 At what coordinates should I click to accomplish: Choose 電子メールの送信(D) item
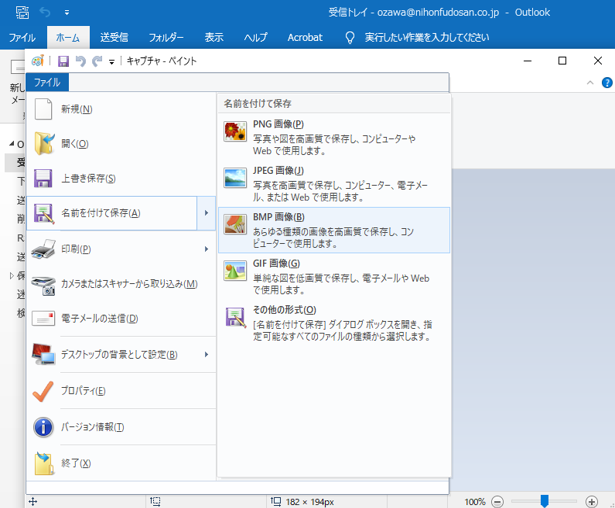click(x=121, y=319)
